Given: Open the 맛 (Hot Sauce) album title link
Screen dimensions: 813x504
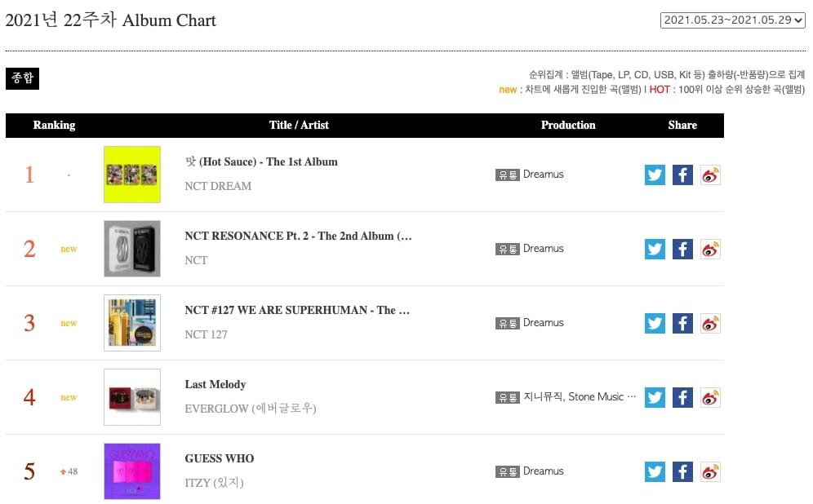Looking at the screenshot, I should [261, 161].
